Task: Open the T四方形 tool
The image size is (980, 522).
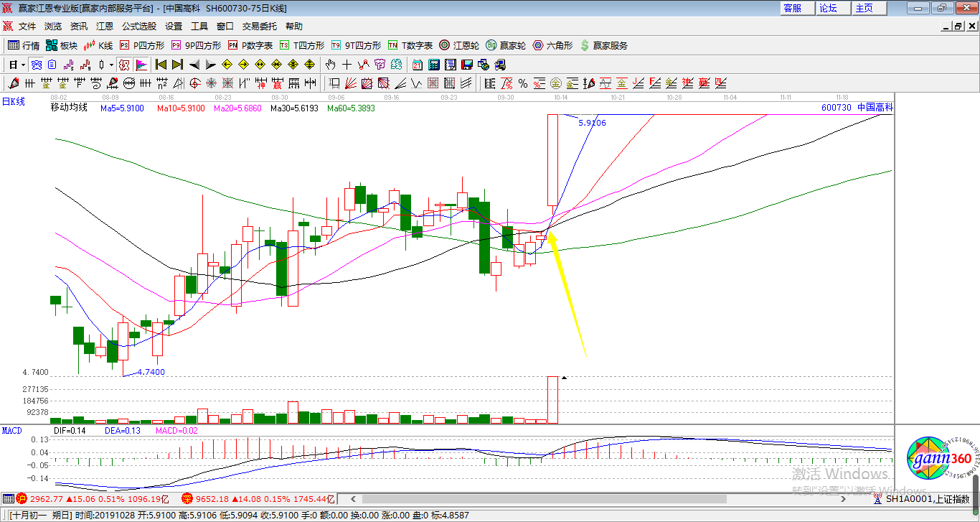Action: click(x=302, y=45)
